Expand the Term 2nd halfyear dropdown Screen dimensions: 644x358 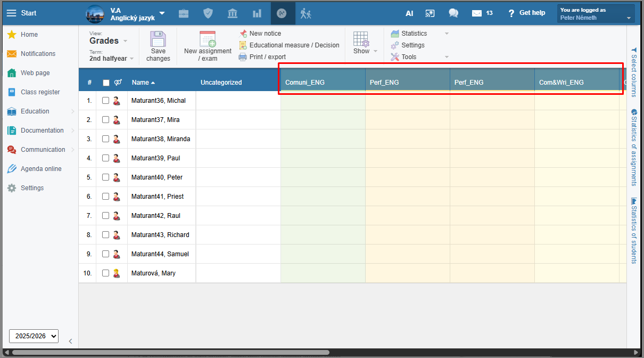coord(111,59)
